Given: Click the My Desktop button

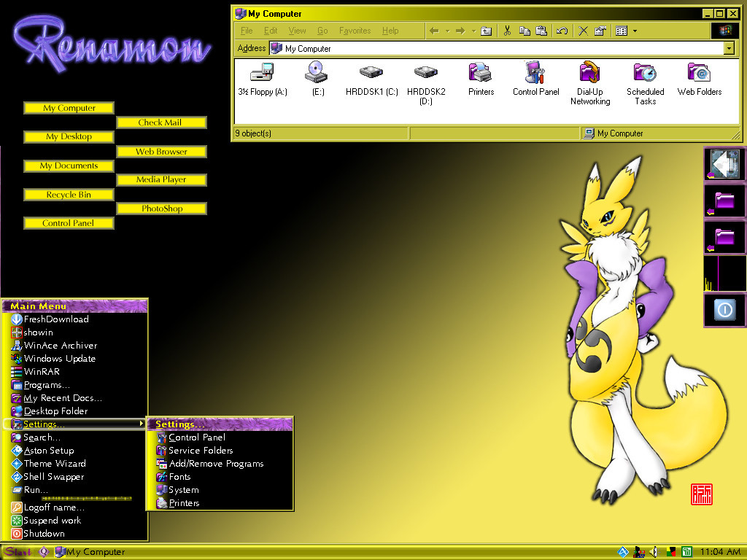Looking at the screenshot, I should [x=69, y=136].
